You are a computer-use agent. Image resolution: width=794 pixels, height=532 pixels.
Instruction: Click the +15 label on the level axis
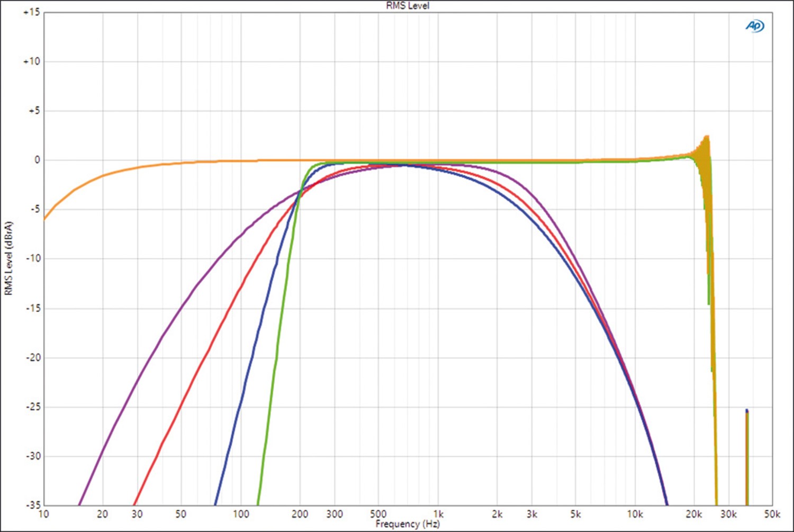coord(31,12)
